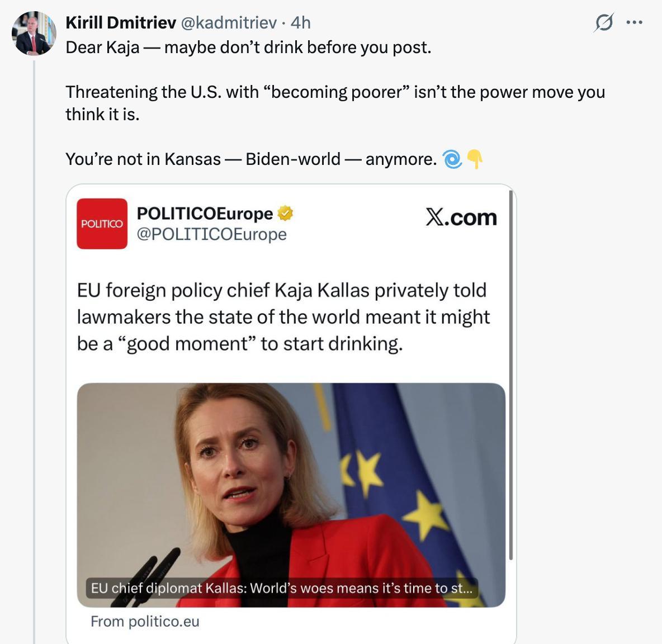Open the Grok explain icon
Screen dimensions: 662x644
tap(604, 23)
